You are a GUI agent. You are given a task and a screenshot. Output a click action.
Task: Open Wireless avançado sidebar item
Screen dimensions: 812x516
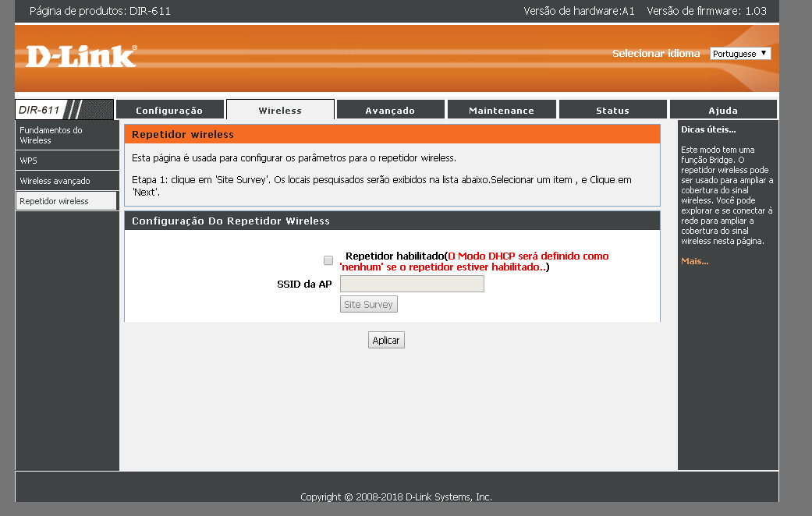tap(67, 181)
